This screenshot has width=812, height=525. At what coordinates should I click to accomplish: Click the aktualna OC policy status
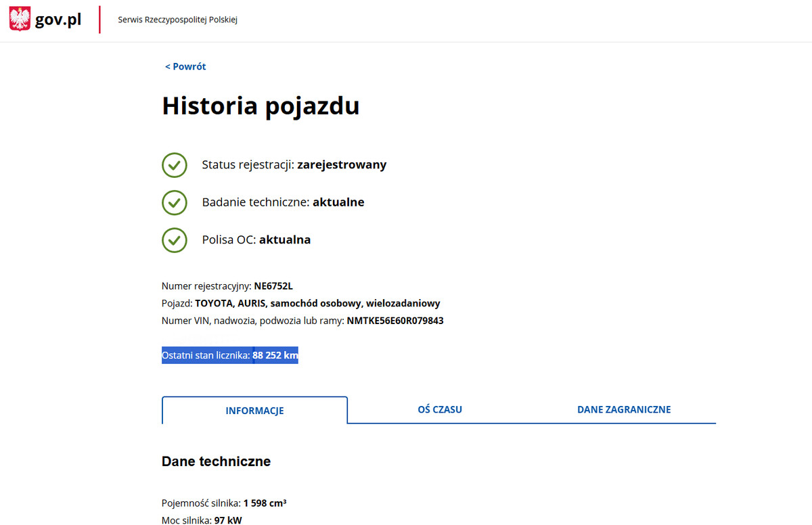click(x=284, y=239)
